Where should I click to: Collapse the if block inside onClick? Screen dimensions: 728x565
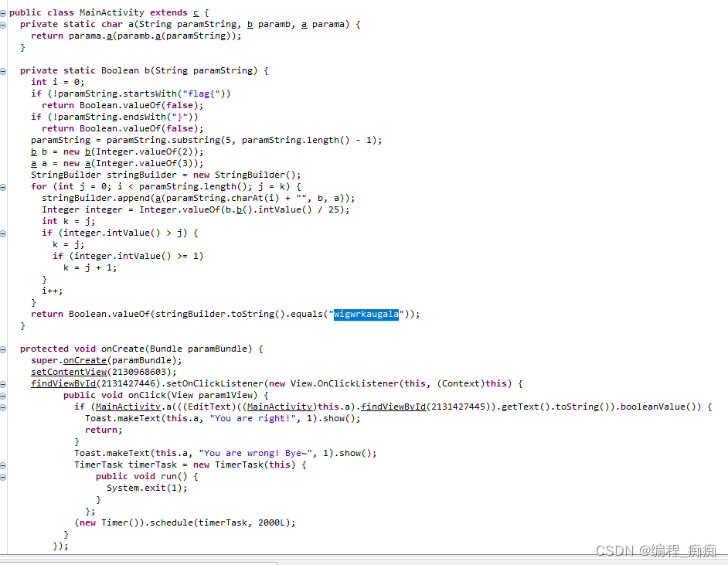coord(4,407)
